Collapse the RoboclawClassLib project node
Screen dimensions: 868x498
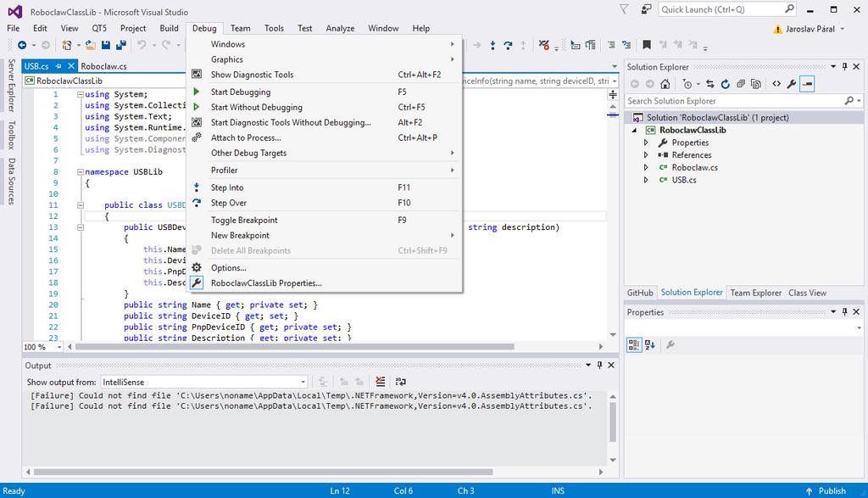(x=634, y=131)
